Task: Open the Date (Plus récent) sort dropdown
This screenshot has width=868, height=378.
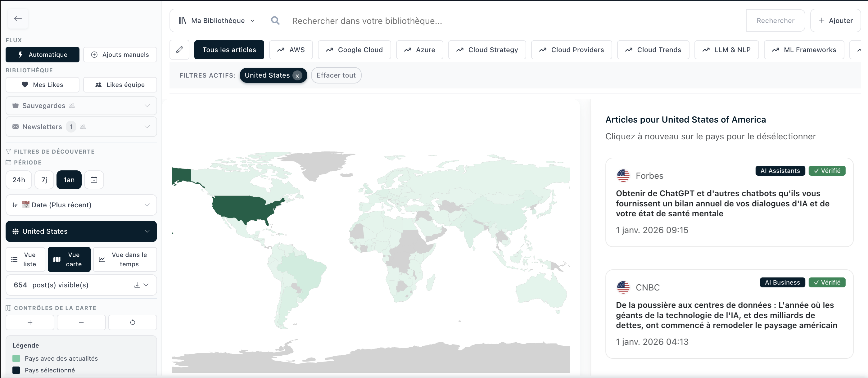Action: (81, 205)
